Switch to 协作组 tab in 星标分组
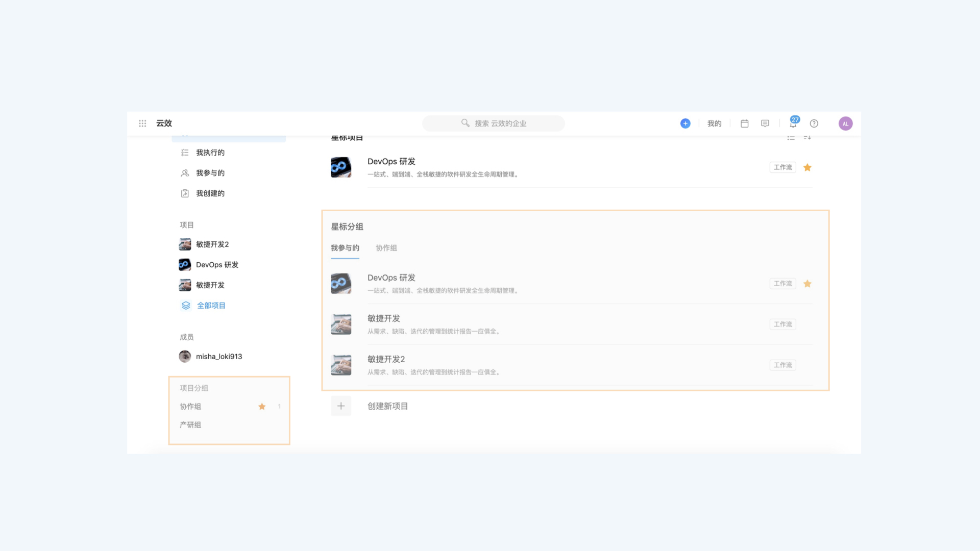The width and height of the screenshot is (980, 551). pos(386,247)
